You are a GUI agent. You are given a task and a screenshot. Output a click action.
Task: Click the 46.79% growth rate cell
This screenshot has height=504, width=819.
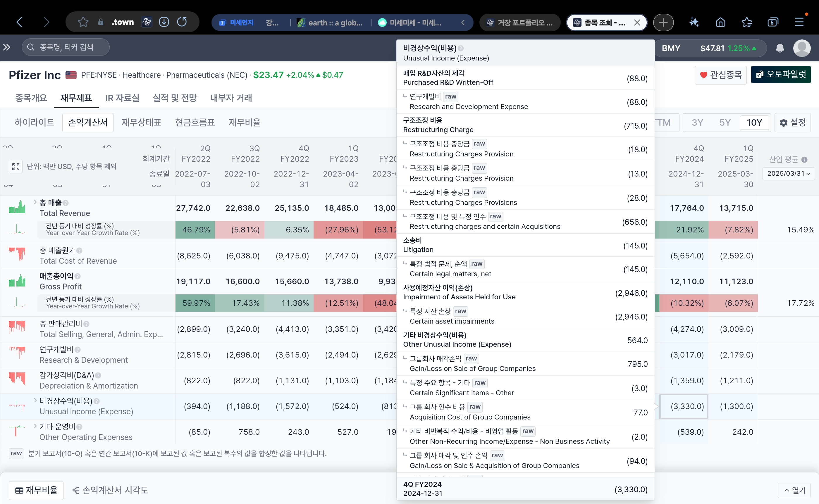pos(195,230)
